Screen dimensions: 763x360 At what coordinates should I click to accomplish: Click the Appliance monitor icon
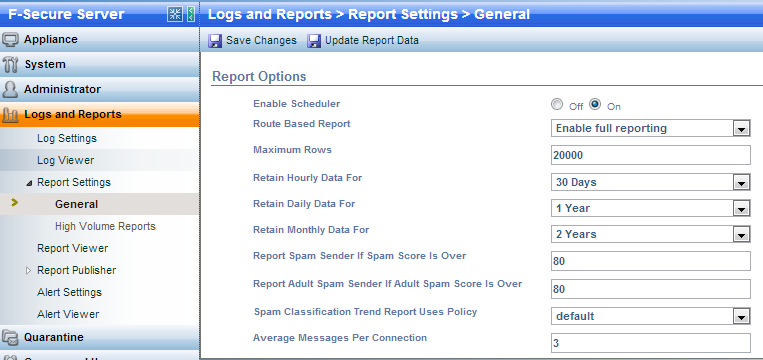pyautogui.click(x=11, y=39)
